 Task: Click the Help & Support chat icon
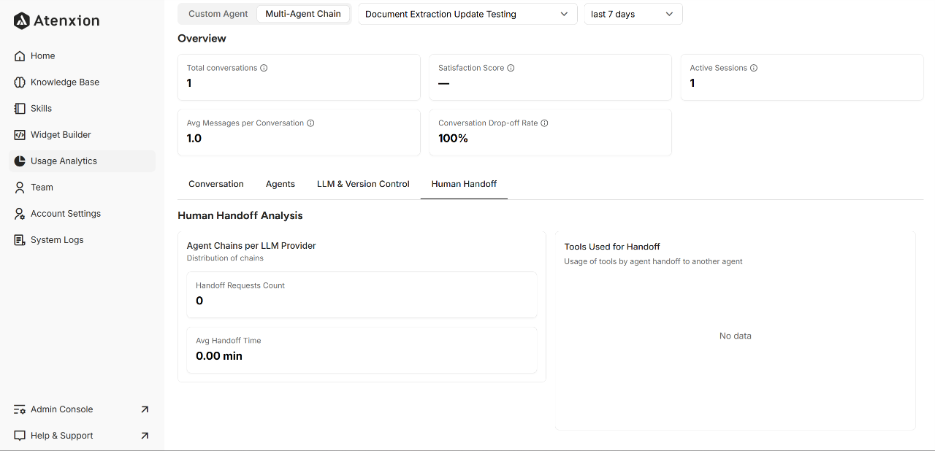point(19,435)
